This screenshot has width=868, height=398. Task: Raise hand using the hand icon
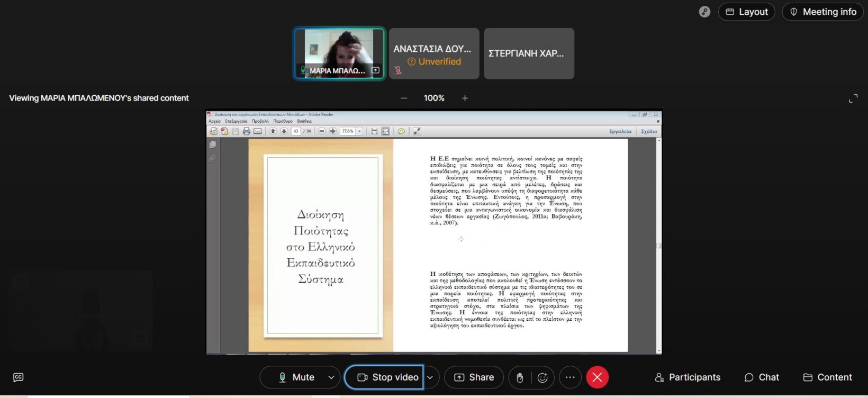tap(520, 377)
